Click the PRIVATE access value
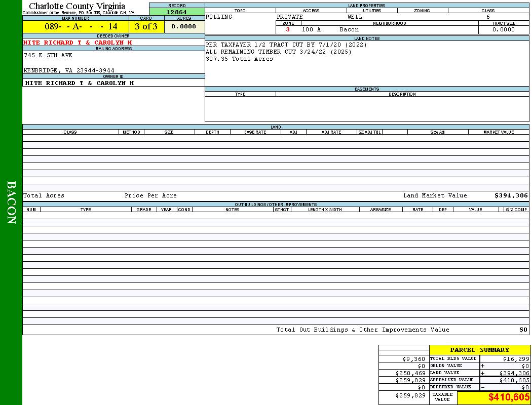 coord(289,17)
